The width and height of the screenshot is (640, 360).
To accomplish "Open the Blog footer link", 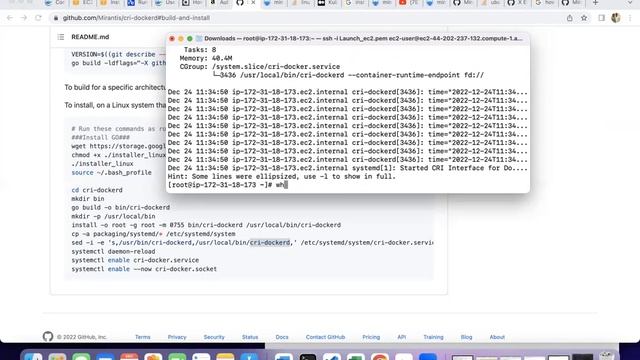I will pyautogui.click(x=466, y=337).
